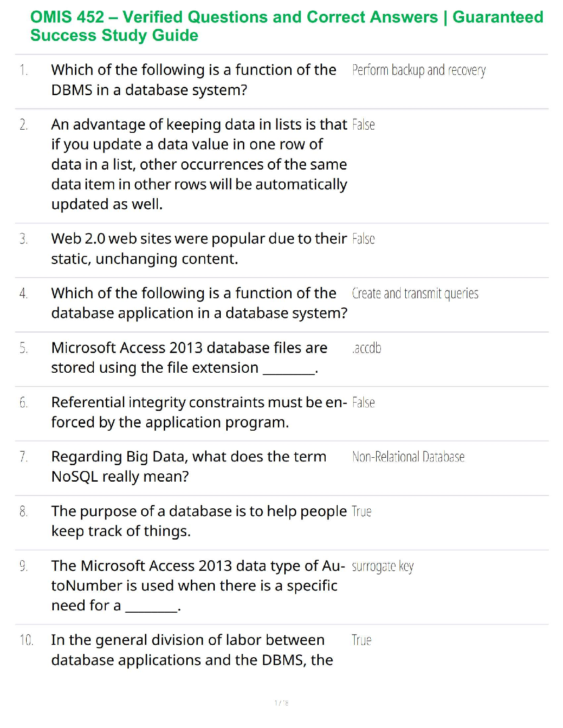Click the page number at the page bottom

(281, 703)
